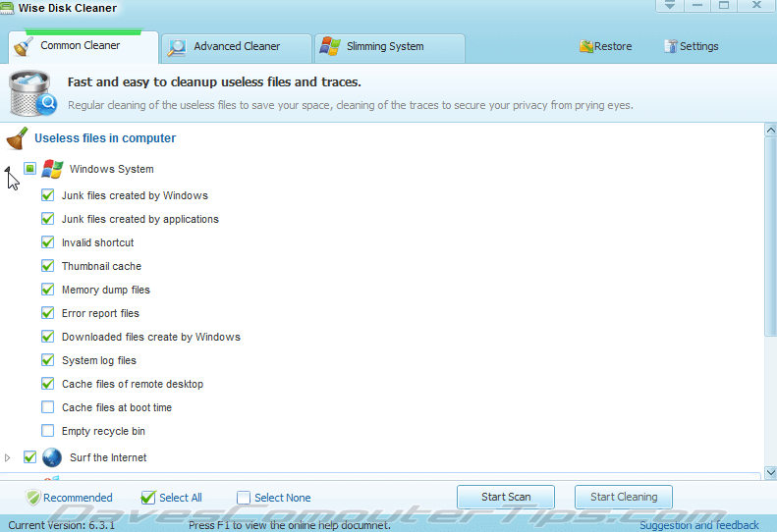777x532 pixels.
Task: Click the Windows System logo icon
Action: tap(52, 169)
